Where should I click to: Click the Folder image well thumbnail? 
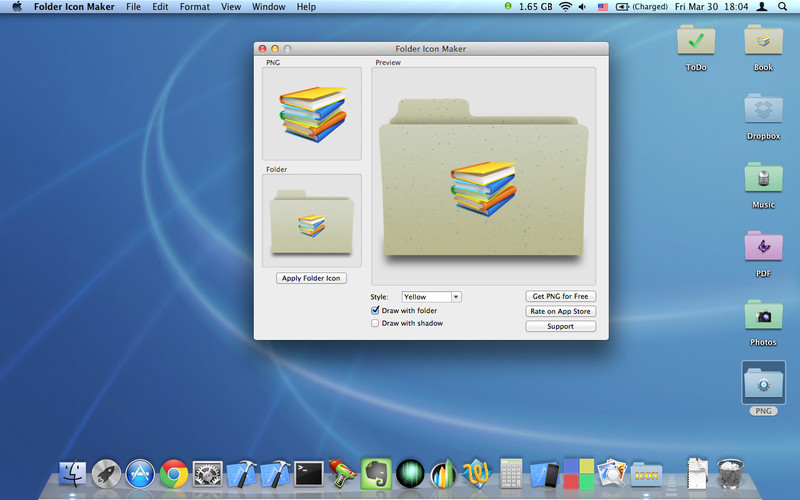(x=312, y=220)
